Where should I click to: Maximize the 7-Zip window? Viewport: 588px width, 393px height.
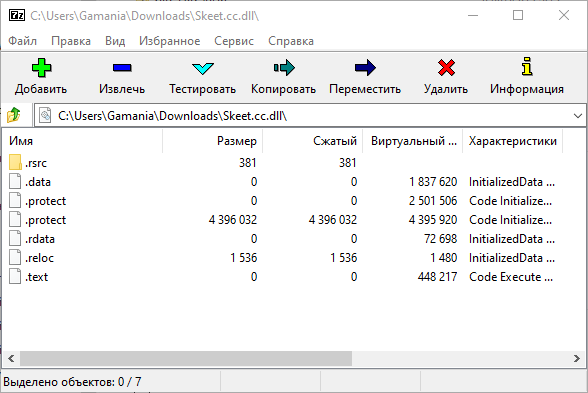518,15
